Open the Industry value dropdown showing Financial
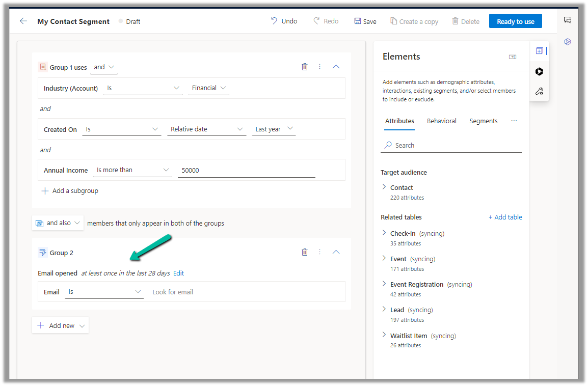 208,88
